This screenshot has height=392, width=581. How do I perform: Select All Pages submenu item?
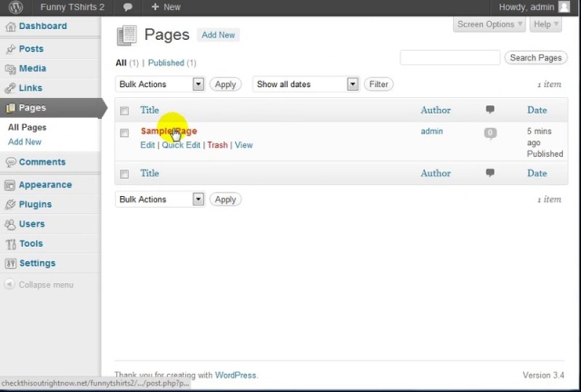pyautogui.click(x=27, y=127)
